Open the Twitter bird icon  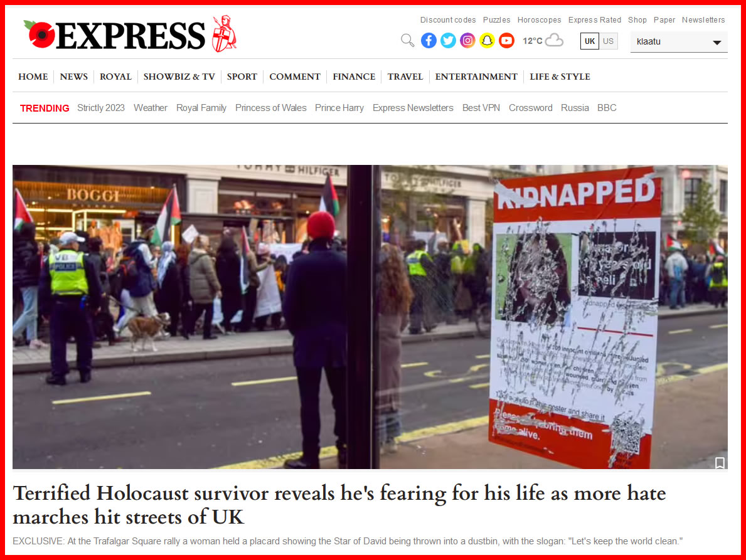click(x=448, y=41)
